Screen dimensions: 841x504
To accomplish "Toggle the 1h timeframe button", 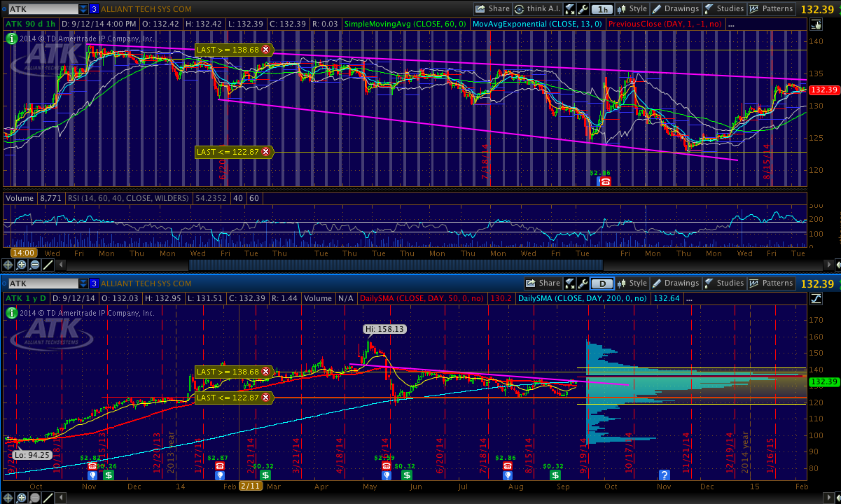I will (x=602, y=9).
